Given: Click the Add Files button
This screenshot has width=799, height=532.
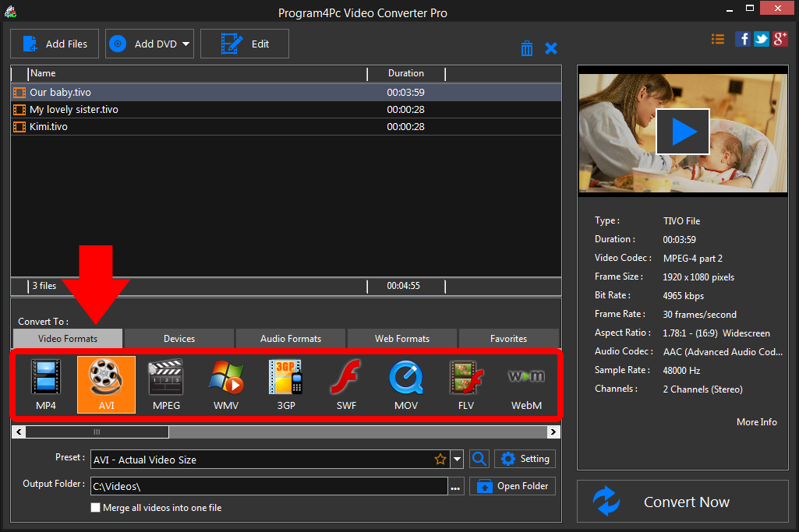Looking at the screenshot, I should tap(55, 44).
